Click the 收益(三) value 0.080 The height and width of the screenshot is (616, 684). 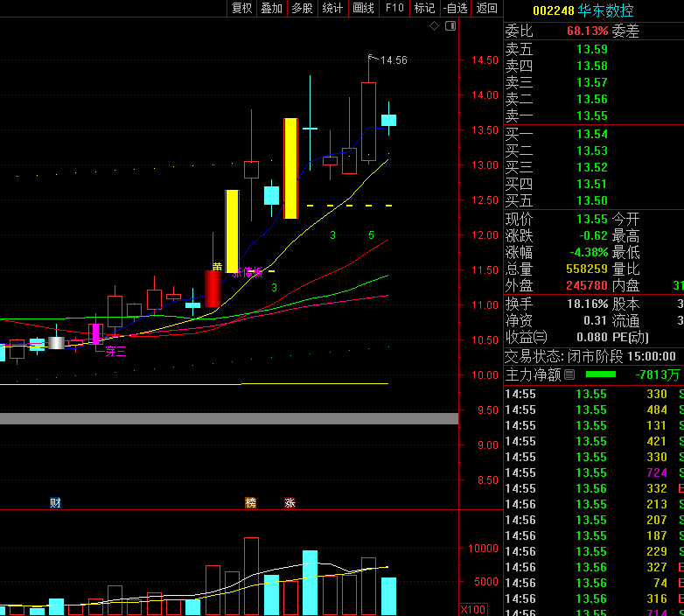pyautogui.click(x=591, y=337)
